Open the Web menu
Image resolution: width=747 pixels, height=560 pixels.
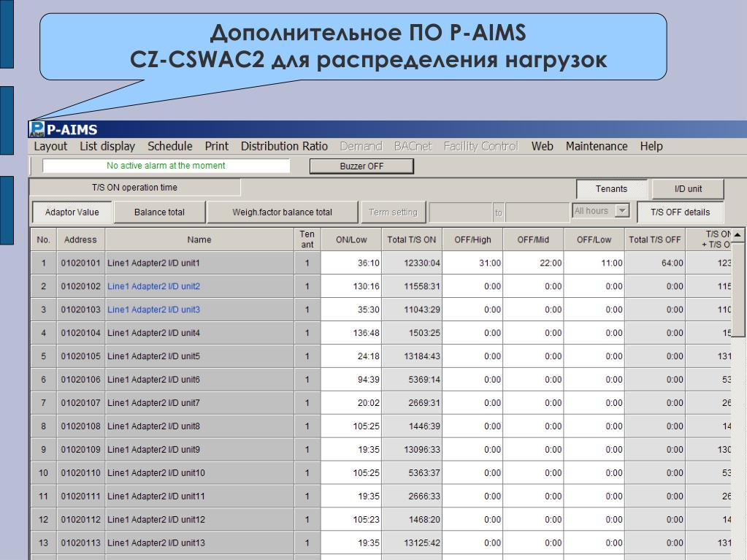pos(542,146)
